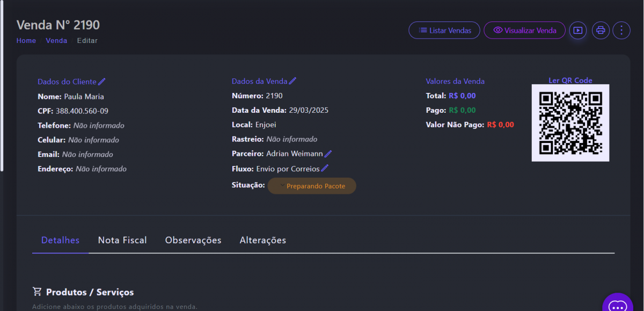This screenshot has width=644, height=311.
Task: Go to Home breadcrumb link
Action: (26, 41)
